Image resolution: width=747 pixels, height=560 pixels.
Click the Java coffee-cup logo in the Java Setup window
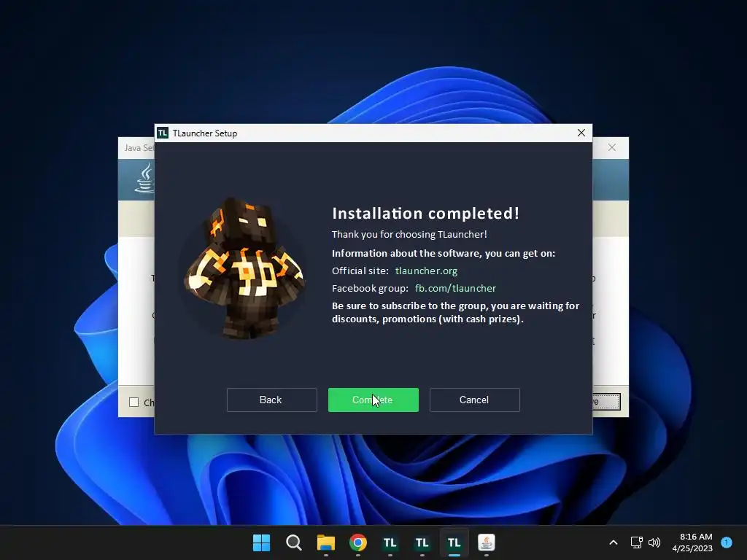145,178
